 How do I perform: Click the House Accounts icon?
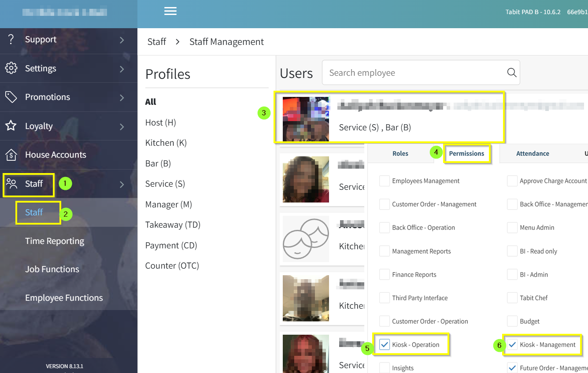(11, 155)
